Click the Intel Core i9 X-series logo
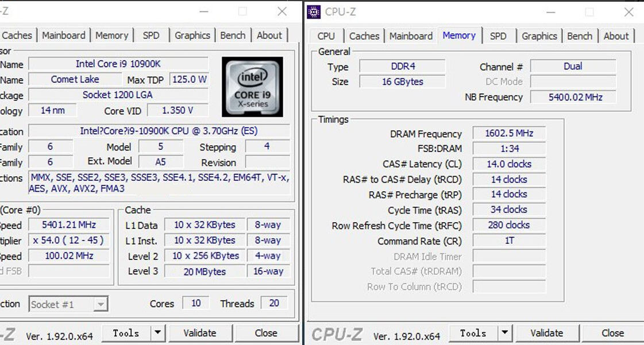This screenshot has width=644, height=345. pyautogui.click(x=252, y=87)
